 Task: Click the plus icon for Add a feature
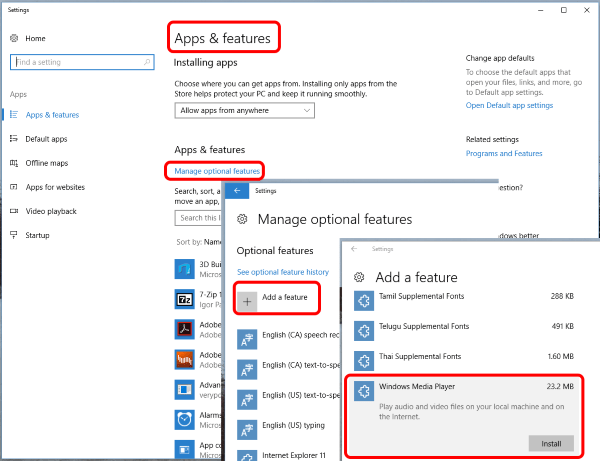[248, 298]
